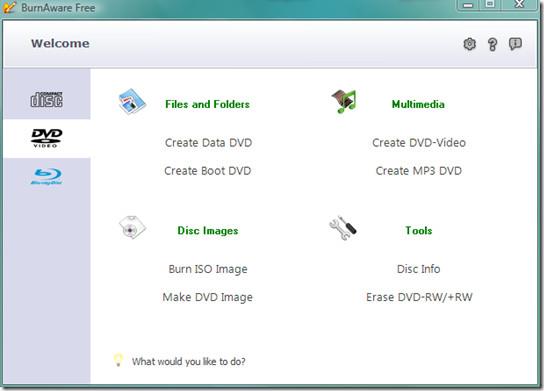Click the BurnAware app icon in title bar

click(x=9, y=7)
